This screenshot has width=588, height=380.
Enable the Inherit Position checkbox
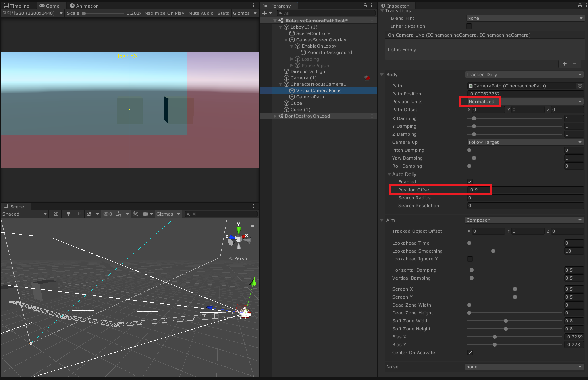point(469,26)
